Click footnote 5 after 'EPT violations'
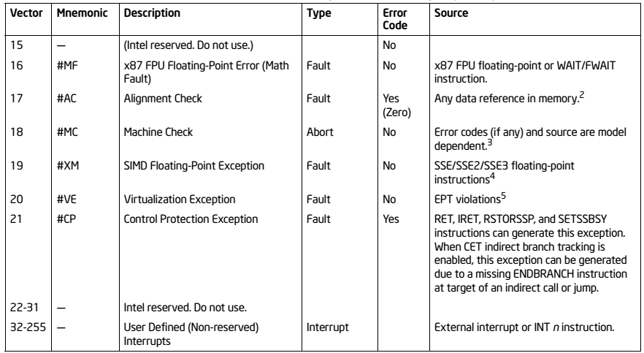 tap(503, 196)
